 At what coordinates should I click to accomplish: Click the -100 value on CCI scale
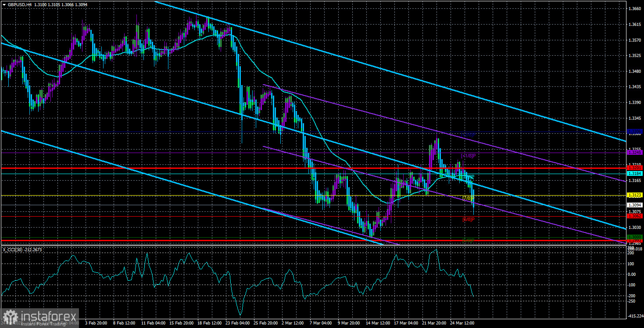tap(632, 285)
